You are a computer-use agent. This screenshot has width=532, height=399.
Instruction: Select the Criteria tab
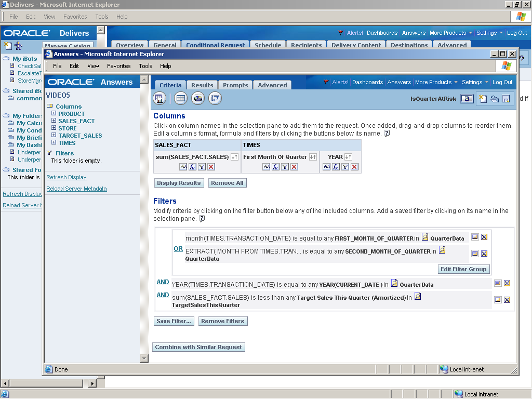coord(170,85)
